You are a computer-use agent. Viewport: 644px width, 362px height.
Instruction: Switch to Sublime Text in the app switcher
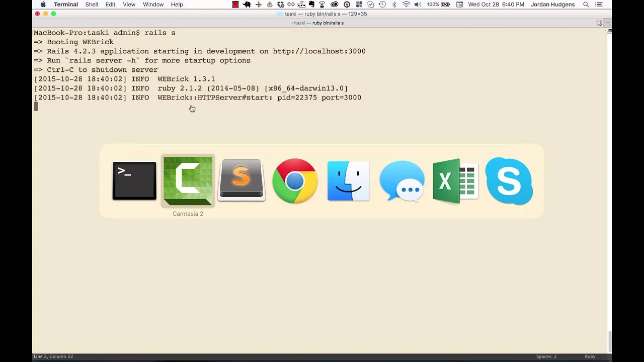(242, 181)
